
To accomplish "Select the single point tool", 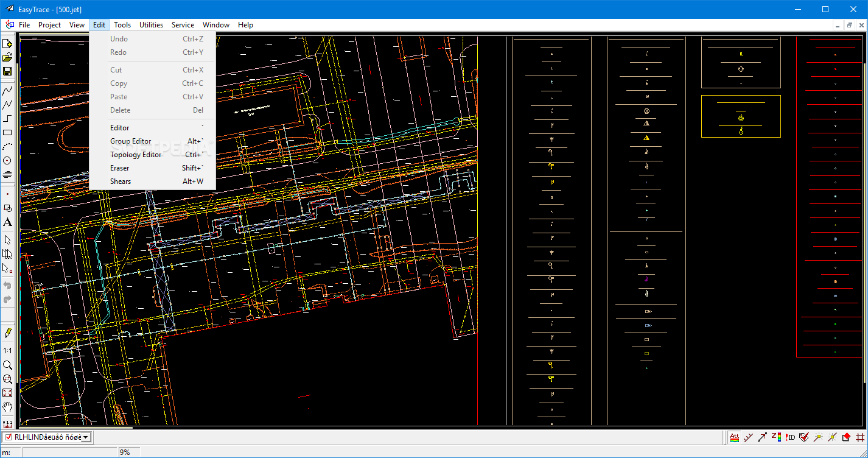I will [x=7, y=194].
